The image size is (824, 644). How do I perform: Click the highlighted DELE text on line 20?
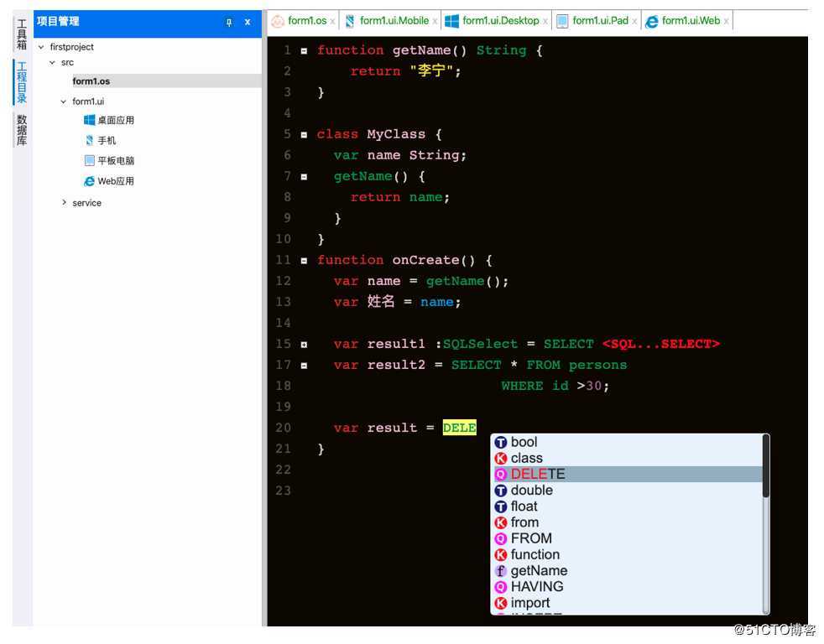(x=459, y=428)
